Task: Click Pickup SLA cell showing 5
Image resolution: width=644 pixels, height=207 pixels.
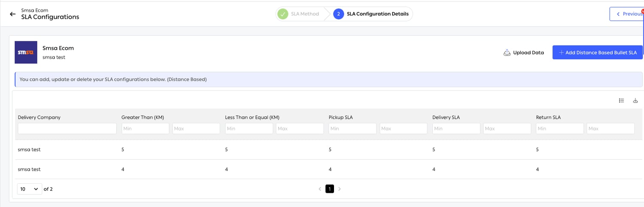Action: [330, 149]
